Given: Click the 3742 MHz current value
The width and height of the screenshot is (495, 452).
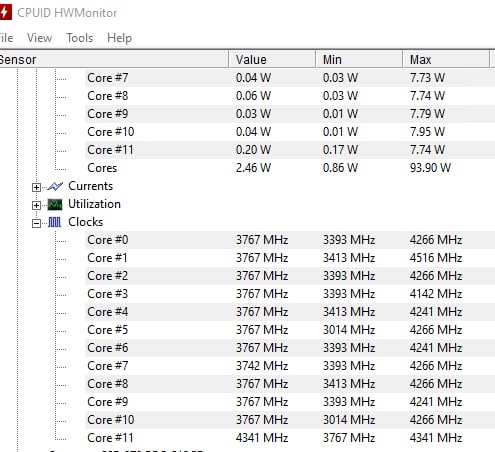Looking at the screenshot, I should (x=262, y=366).
